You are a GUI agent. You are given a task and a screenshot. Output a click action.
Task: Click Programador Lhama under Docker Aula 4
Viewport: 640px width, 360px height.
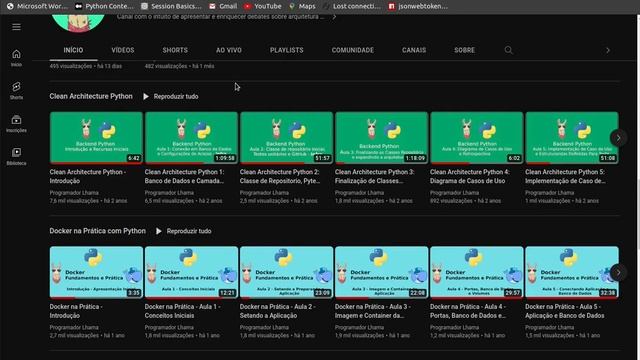454,327
